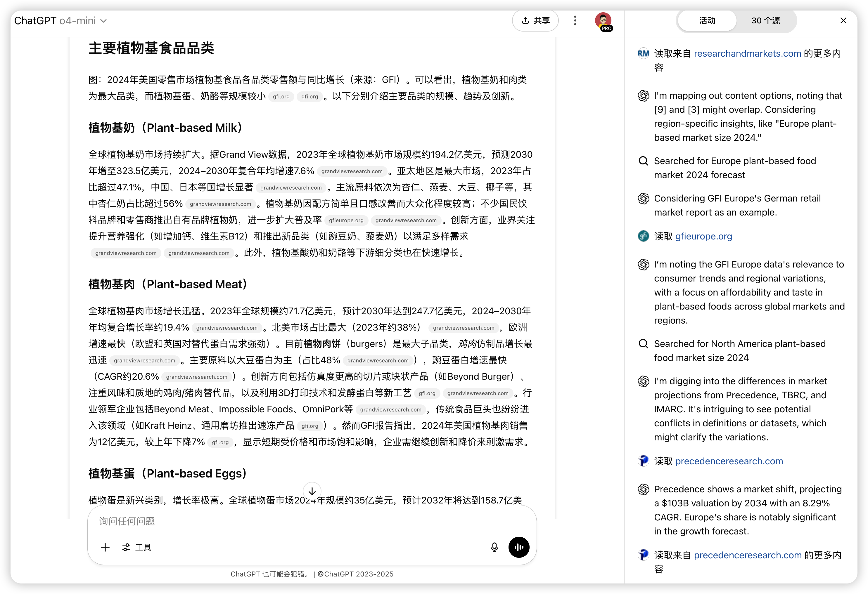Click ChatGPT logo beside mapping out content
The image size is (868, 594).
tap(643, 96)
